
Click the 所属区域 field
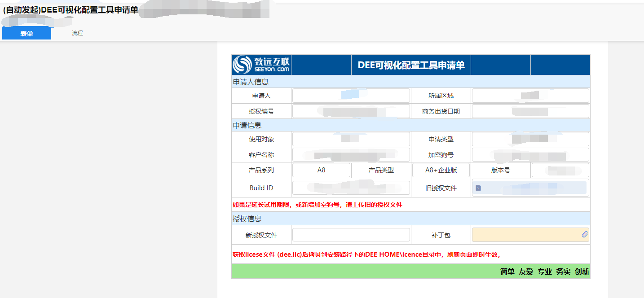tap(530, 96)
